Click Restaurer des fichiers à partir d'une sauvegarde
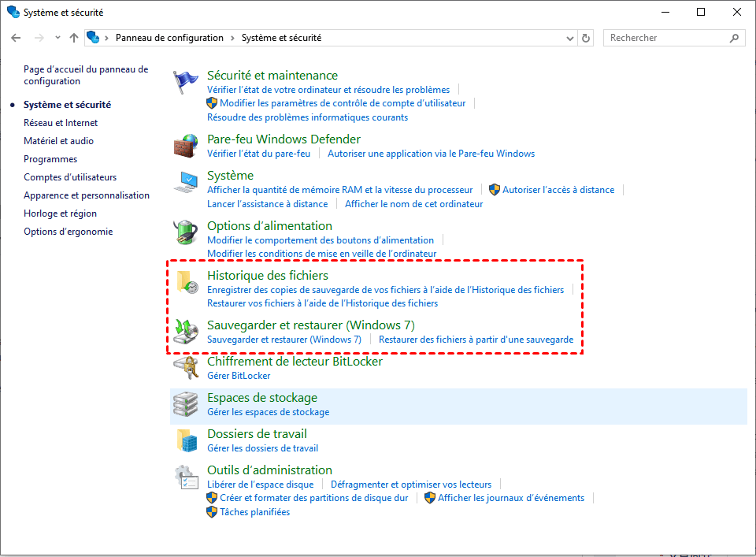The image size is (756, 557). coord(476,340)
